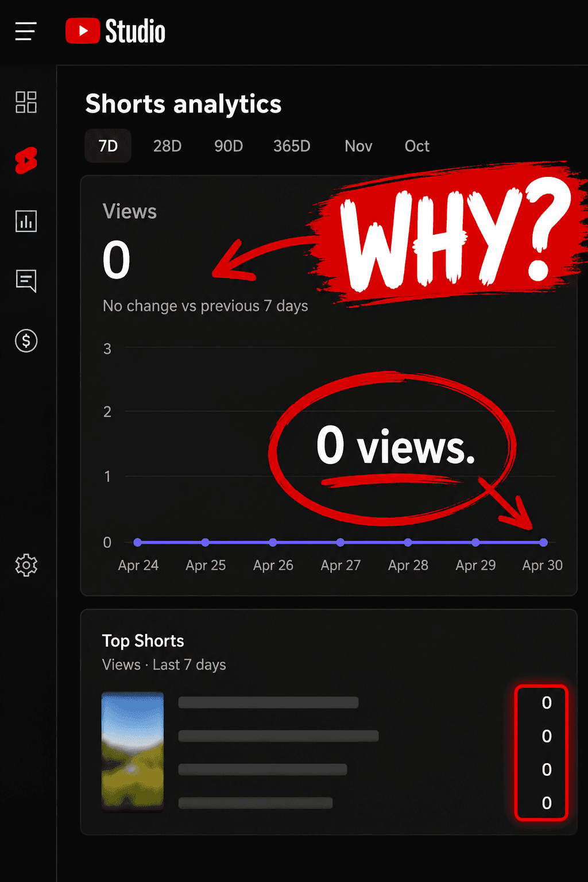Open the Settings gear icon
The height and width of the screenshot is (882, 588).
26,565
